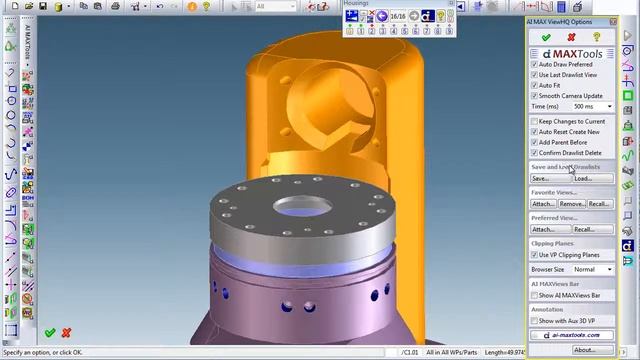This screenshot has width=640, height=360.
Task: Click the green checkmark OK in options panel
Action: coord(546,38)
